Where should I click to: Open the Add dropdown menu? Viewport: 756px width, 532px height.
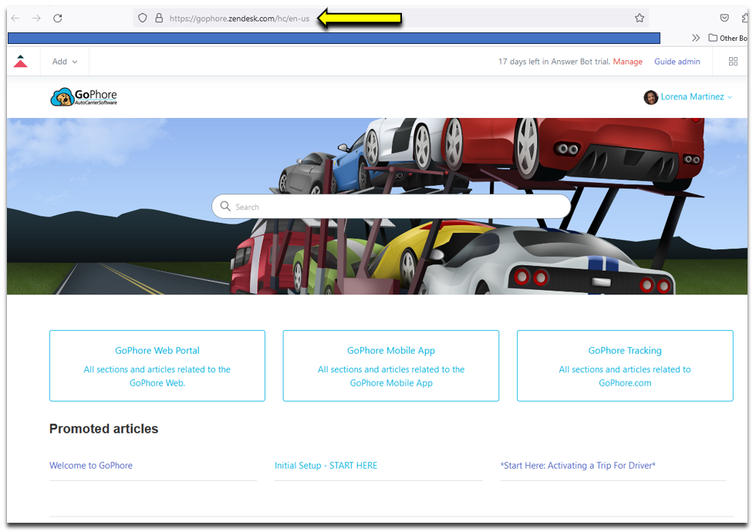pyautogui.click(x=65, y=62)
